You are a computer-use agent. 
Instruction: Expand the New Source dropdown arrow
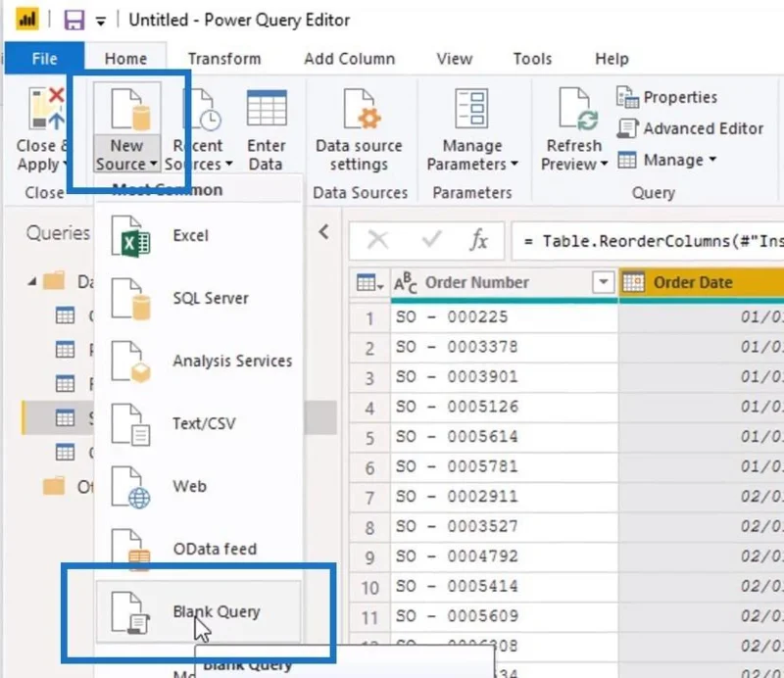click(154, 164)
